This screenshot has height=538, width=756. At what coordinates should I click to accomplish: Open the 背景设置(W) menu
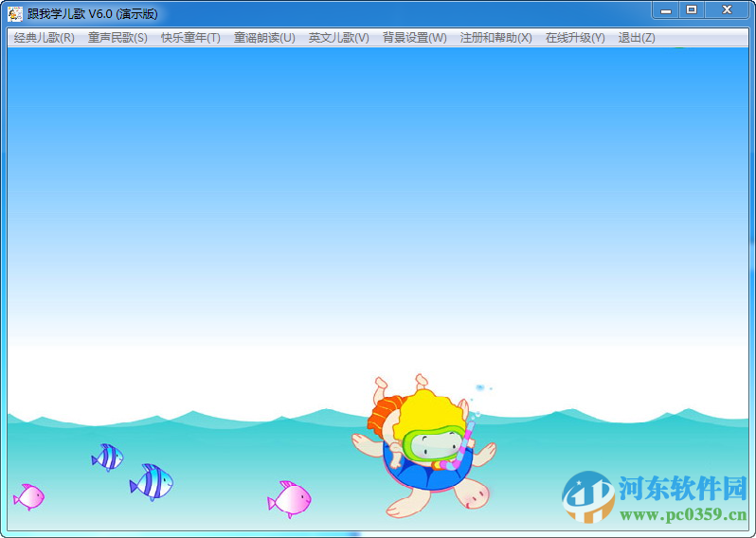pos(414,38)
